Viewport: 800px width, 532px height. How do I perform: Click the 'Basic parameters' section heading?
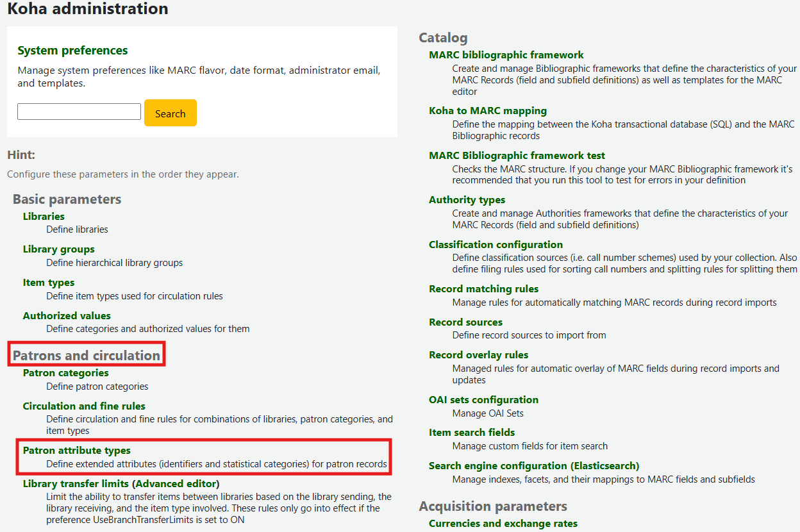(67, 199)
